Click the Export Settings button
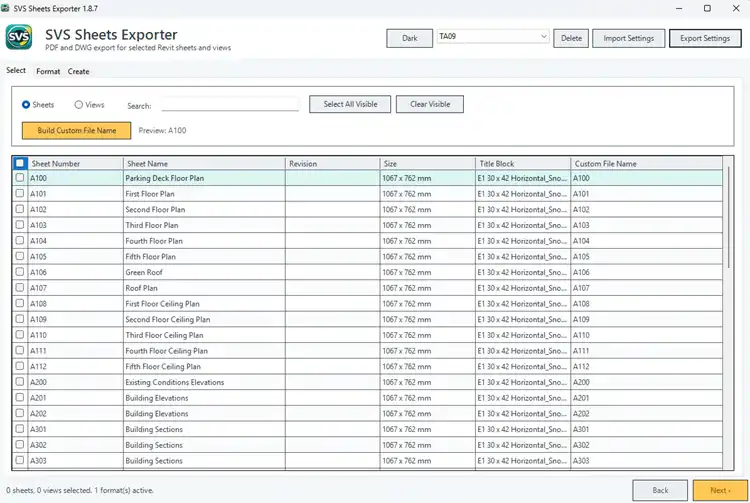 click(x=705, y=38)
